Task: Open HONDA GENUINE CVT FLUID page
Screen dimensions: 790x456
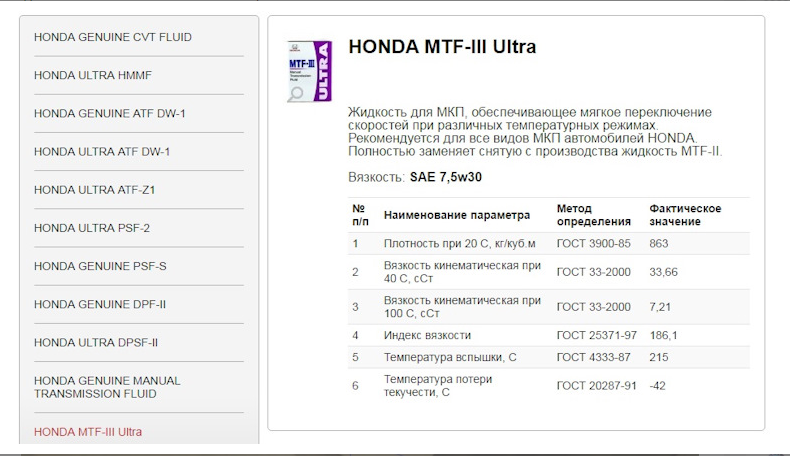Action: click(x=113, y=37)
